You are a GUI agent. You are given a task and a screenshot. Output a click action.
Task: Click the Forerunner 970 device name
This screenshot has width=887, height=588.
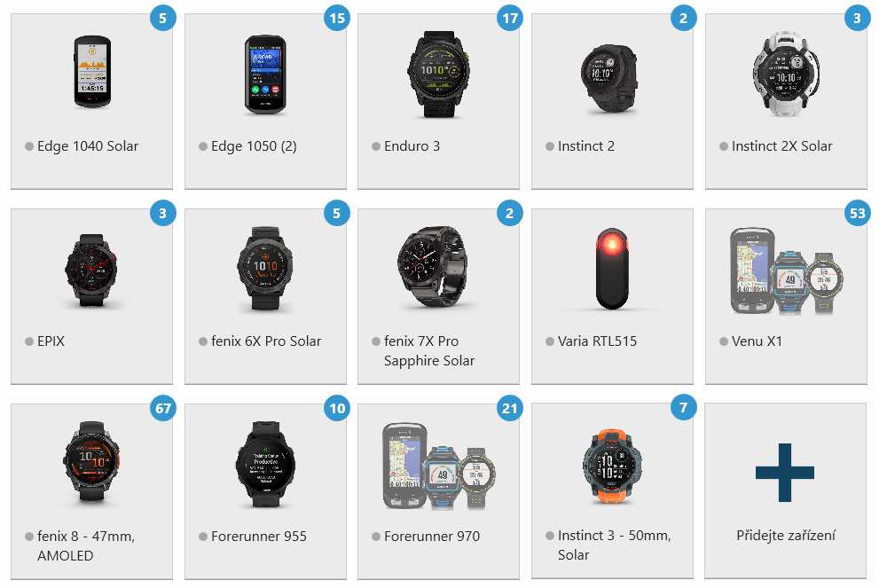pos(432,536)
